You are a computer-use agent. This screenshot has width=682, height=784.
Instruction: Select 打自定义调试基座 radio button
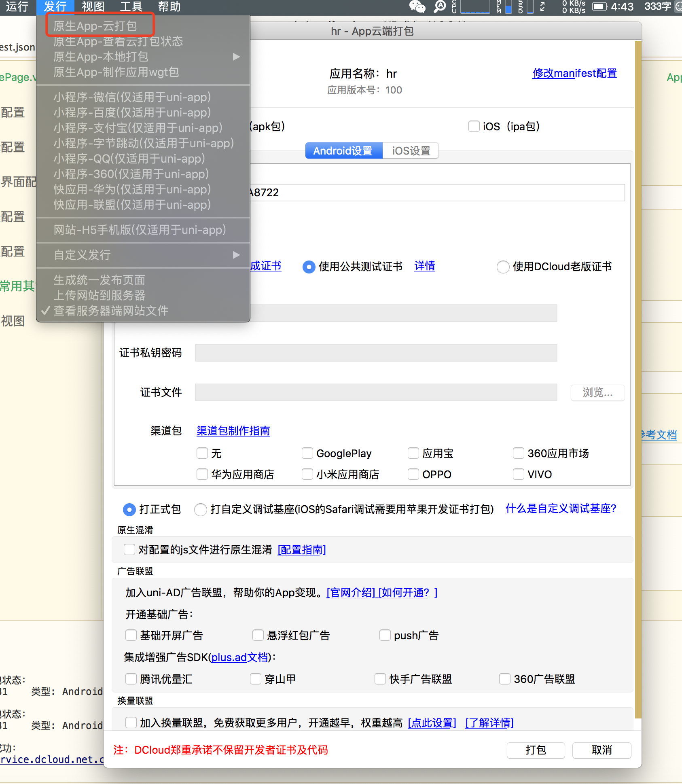[x=201, y=510]
